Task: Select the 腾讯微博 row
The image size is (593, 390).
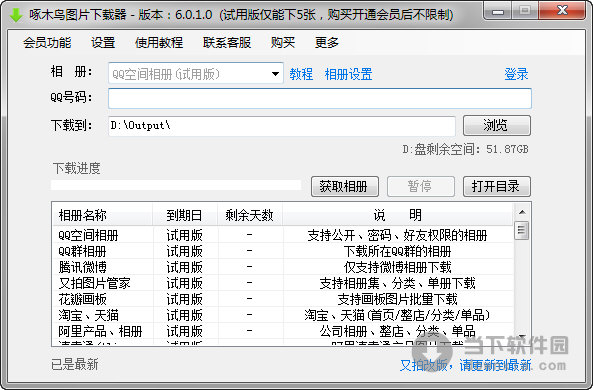Action: tap(283, 267)
